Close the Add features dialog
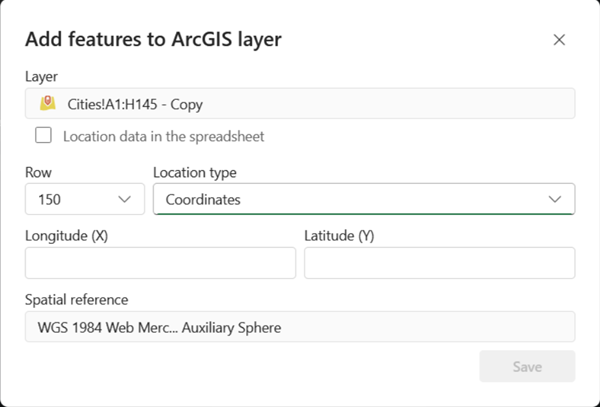This screenshot has height=407, width=600. (x=559, y=40)
